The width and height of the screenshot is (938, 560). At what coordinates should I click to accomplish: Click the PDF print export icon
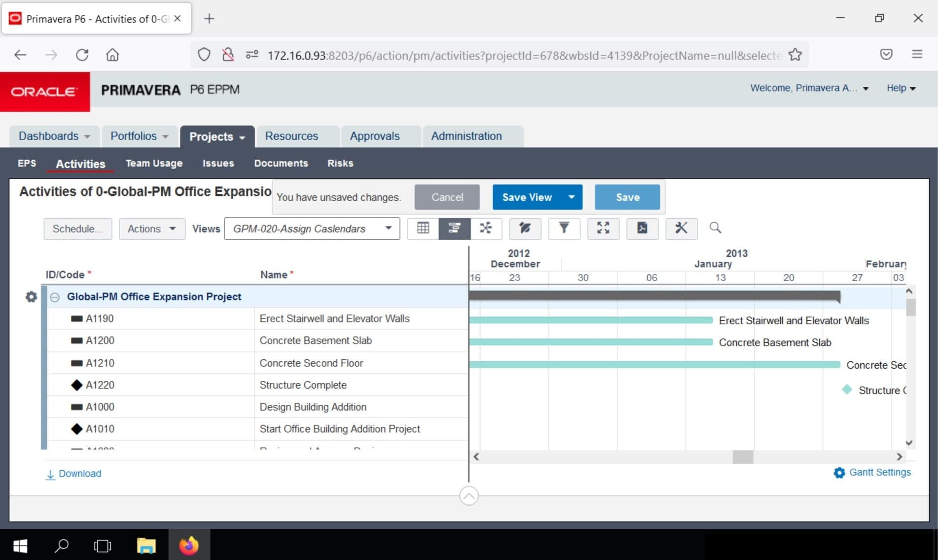642,228
